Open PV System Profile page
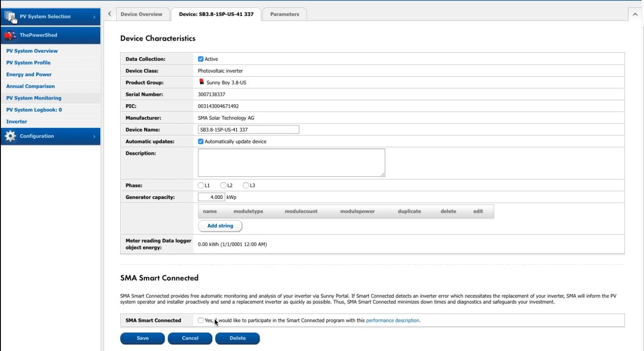The image size is (644, 351). point(29,63)
